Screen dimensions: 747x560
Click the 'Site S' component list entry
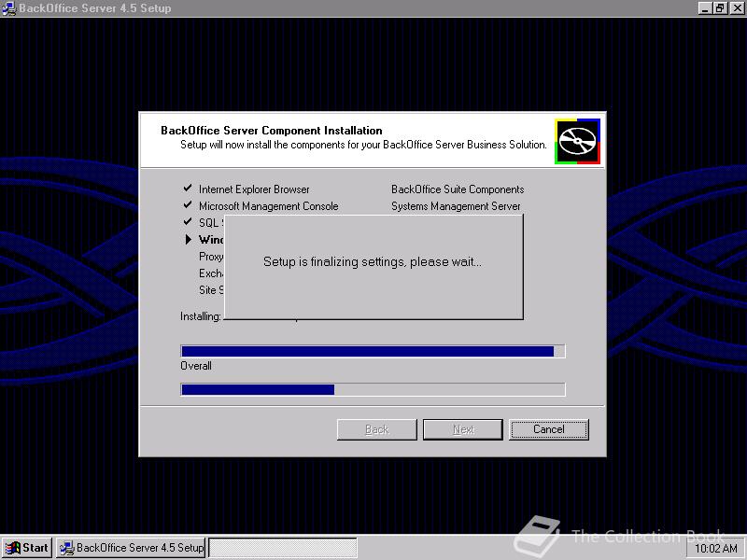211,290
